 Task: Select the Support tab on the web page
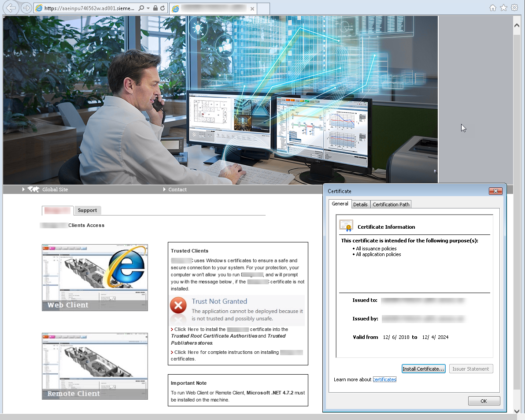point(87,210)
